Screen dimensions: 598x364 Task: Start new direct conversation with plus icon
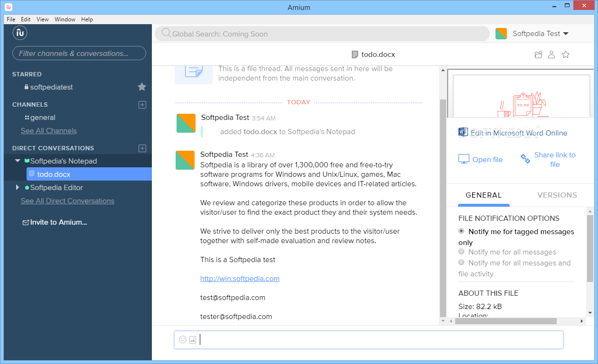pyautogui.click(x=142, y=148)
